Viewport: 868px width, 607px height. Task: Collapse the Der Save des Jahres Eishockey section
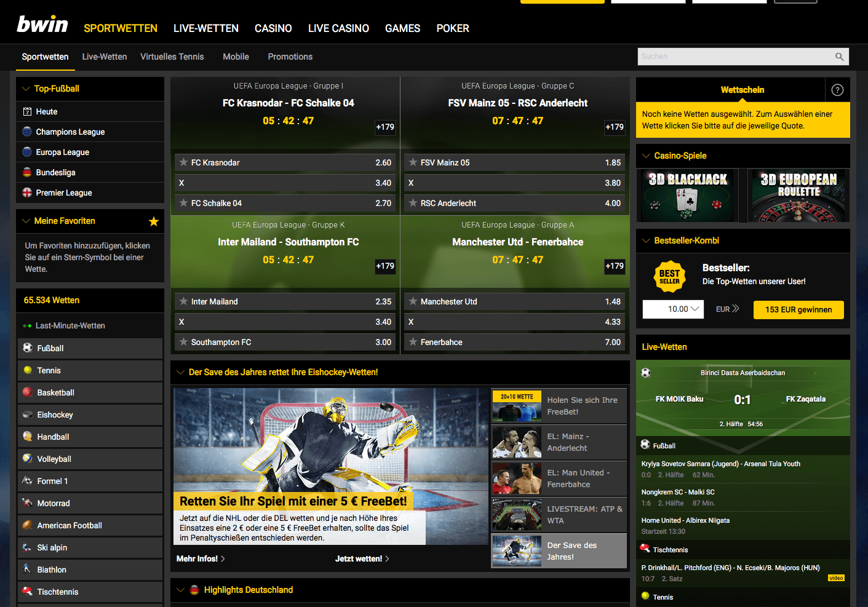point(180,372)
